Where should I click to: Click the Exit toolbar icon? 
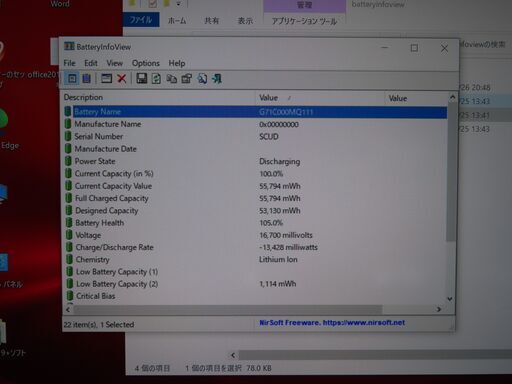[217, 79]
